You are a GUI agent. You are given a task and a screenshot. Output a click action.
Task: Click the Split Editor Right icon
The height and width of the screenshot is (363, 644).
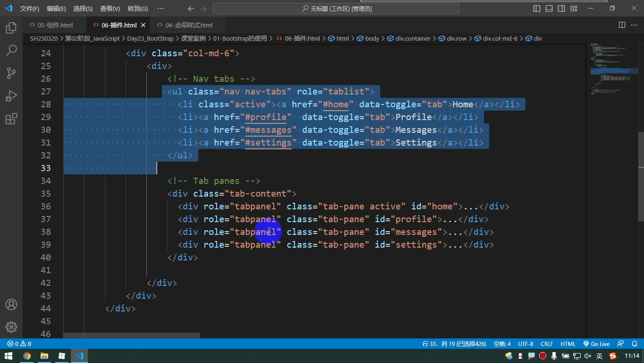point(622,25)
